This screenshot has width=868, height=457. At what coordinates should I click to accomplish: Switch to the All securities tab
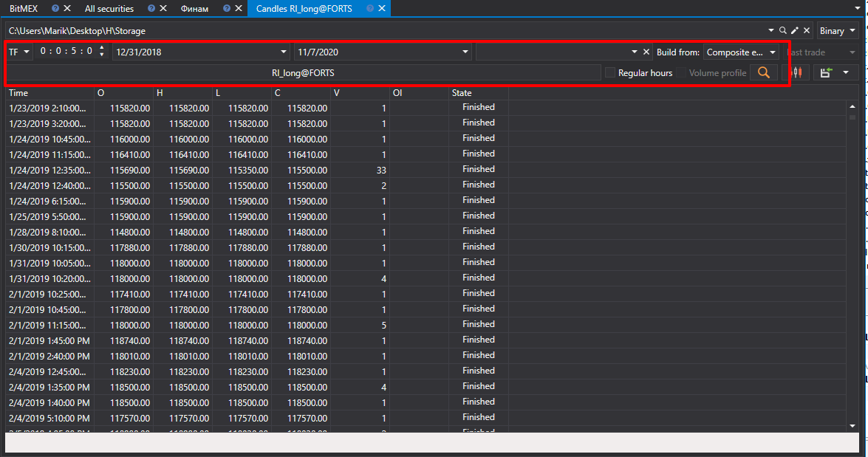pyautogui.click(x=109, y=8)
